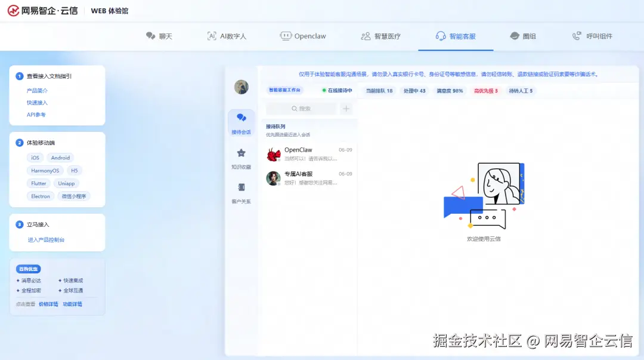The height and width of the screenshot is (360, 644).
Task: Switch to the AI数字人 tab
Action: coord(227,36)
